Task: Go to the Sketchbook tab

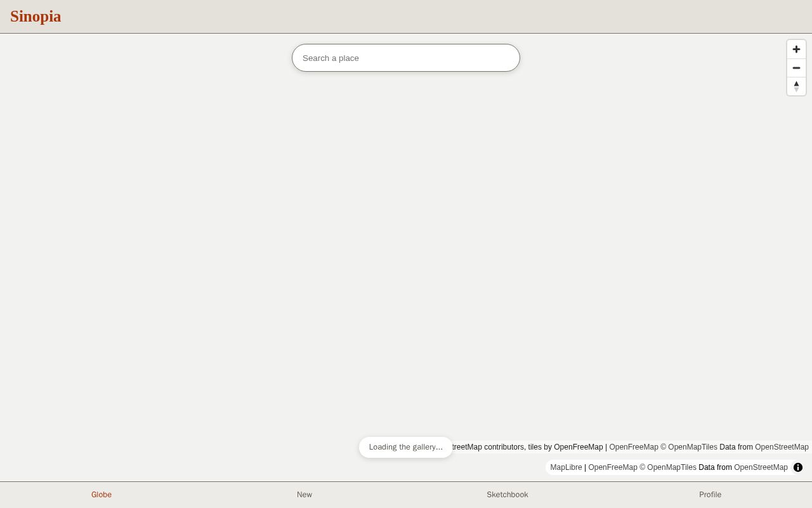Action: (x=507, y=495)
